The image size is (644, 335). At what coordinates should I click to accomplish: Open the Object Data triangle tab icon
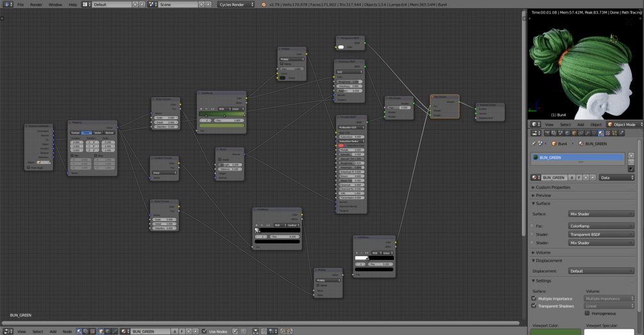coord(594,133)
